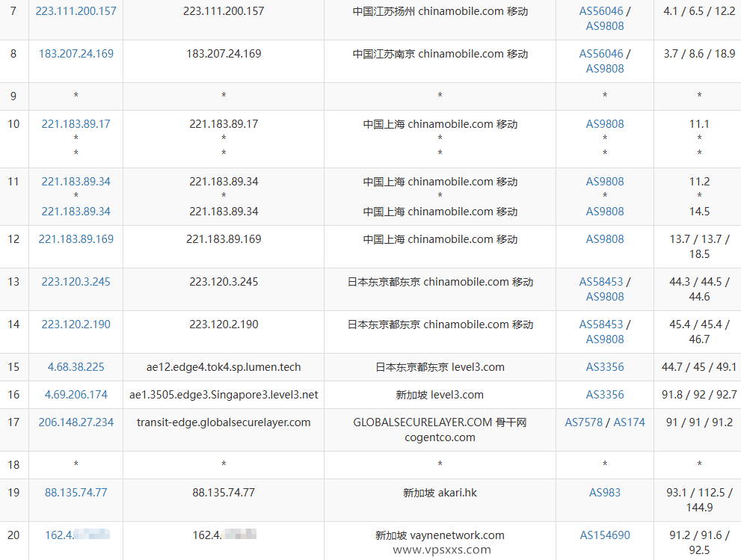
Task: Open IP link 4.68.38.225 in hop 15
Action: coord(76,366)
